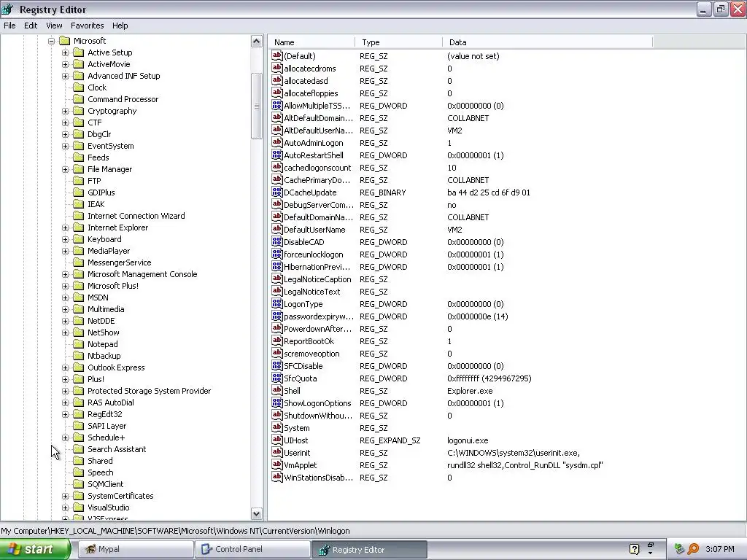Click the DWORD icon of SFCDisable

[x=276, y=366]
